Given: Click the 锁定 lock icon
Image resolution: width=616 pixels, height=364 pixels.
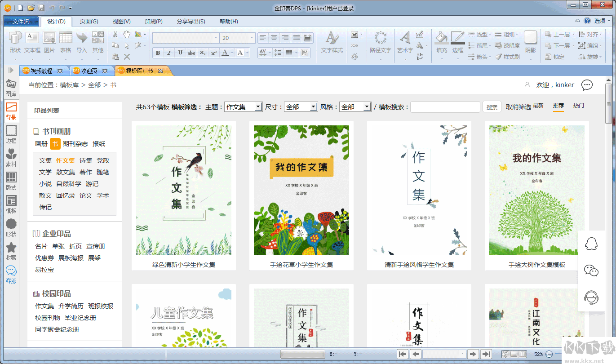Looking at the screenshot, I should point(554,57).
